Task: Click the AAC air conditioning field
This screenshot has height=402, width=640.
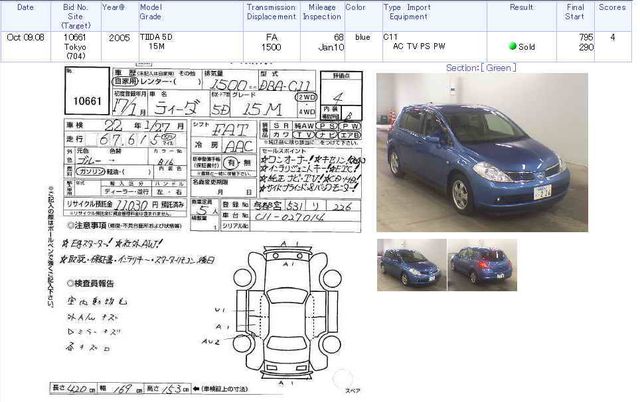Action: [239, 146]
